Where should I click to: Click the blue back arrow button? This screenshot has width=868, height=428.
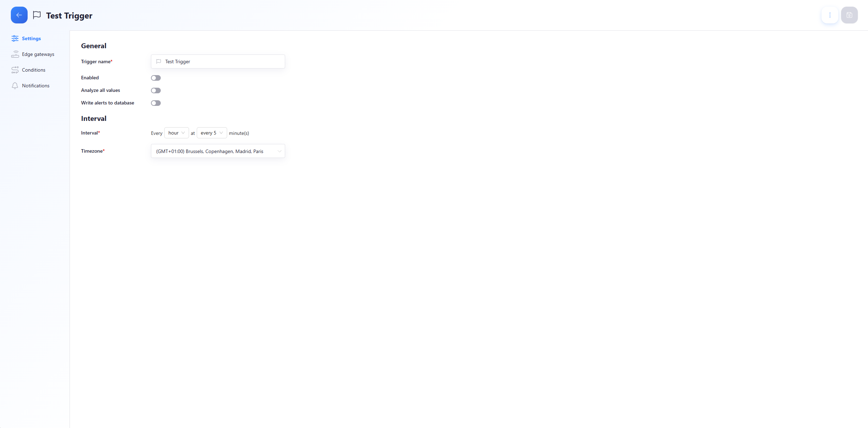click(x=19, y=15)
